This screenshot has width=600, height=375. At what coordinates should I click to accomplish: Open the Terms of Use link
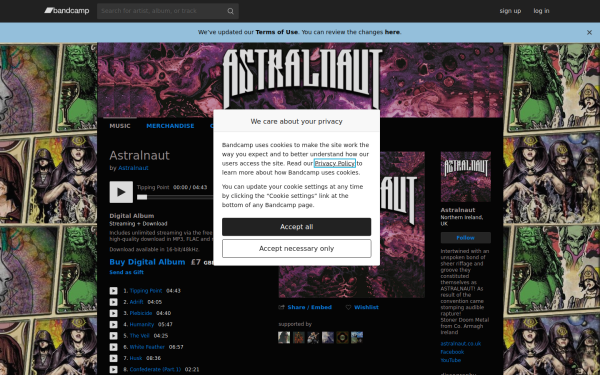(276, 32)
